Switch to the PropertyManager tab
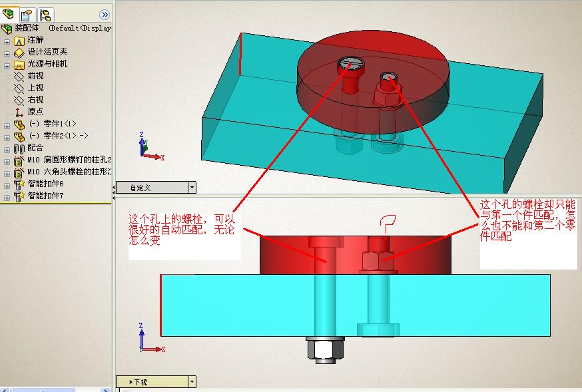582x392 pixels. (x=25, y=13)
